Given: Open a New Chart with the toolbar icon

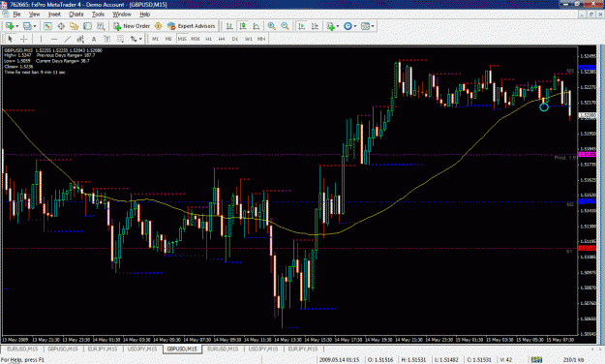Looking at the screenshot, I should (10, 26).
